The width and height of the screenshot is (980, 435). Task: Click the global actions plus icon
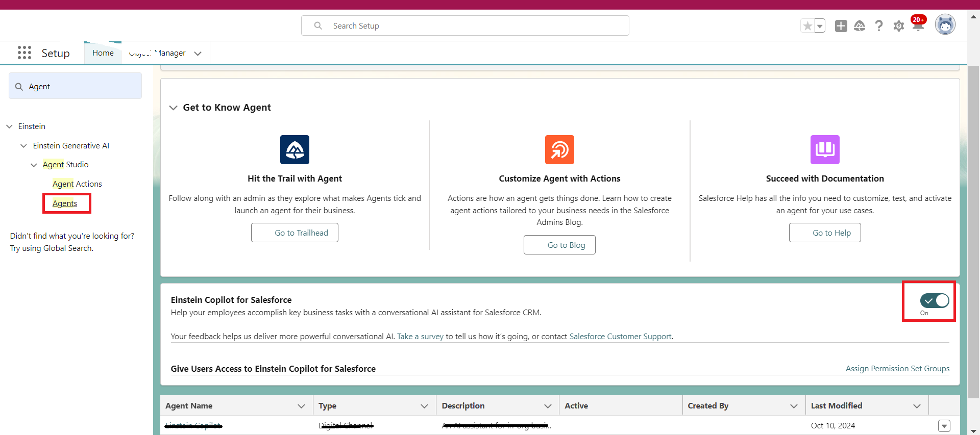[x=841, y=26]
